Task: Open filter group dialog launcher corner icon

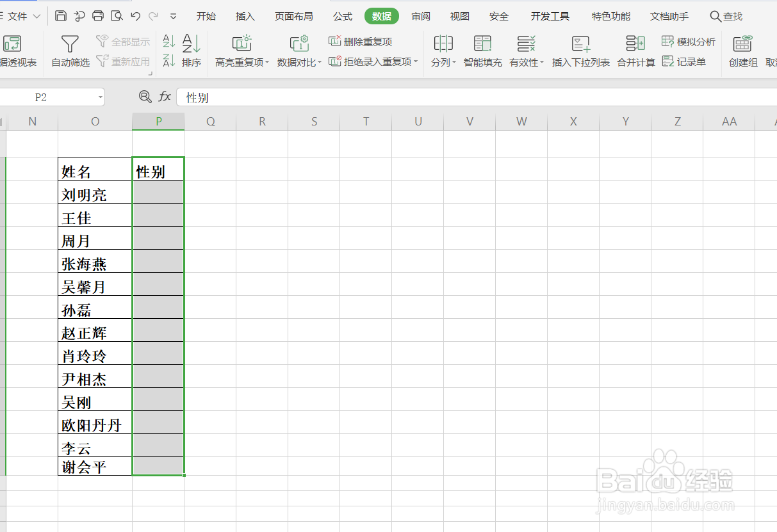Action: coord(151,74)
